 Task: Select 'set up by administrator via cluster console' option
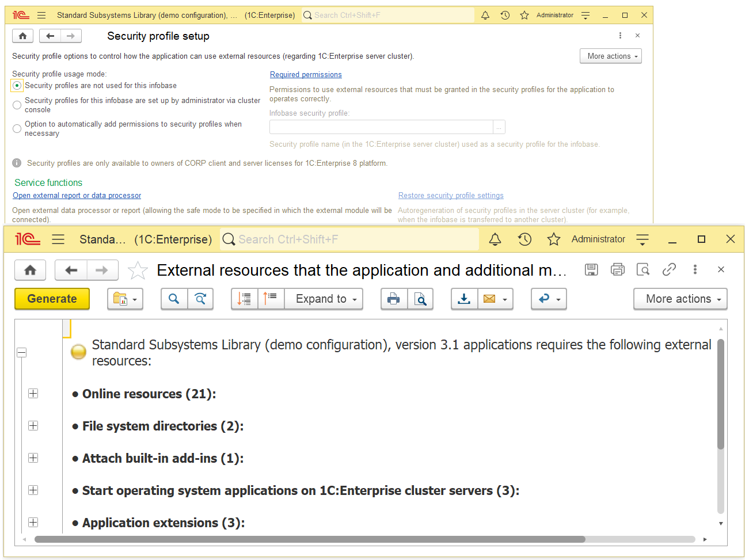pyautogui.click(x=17, y=105)
